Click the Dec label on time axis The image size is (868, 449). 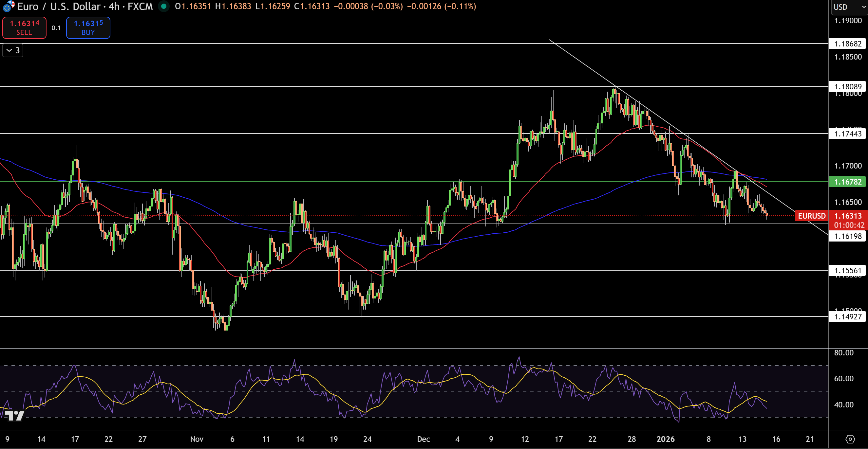point(424,439)
